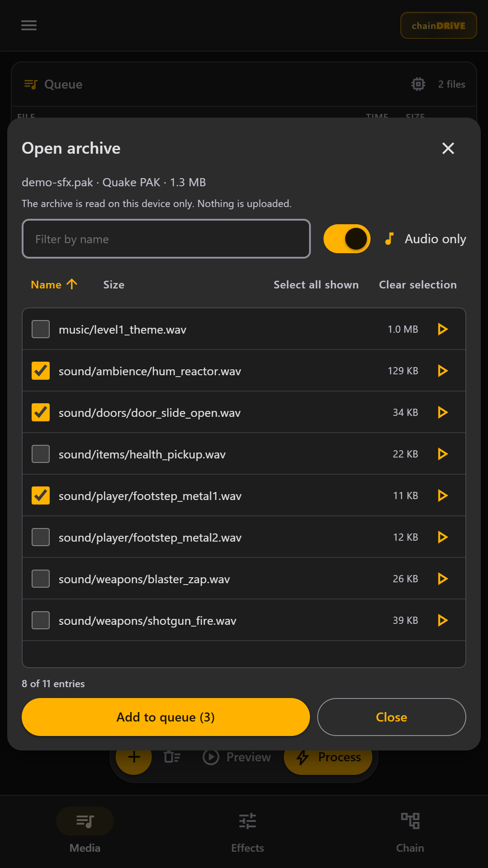The height and width of the screenshot is (868, 488).
Task: Play preview of shotgun_fire.wav
Action: [443, 620]
